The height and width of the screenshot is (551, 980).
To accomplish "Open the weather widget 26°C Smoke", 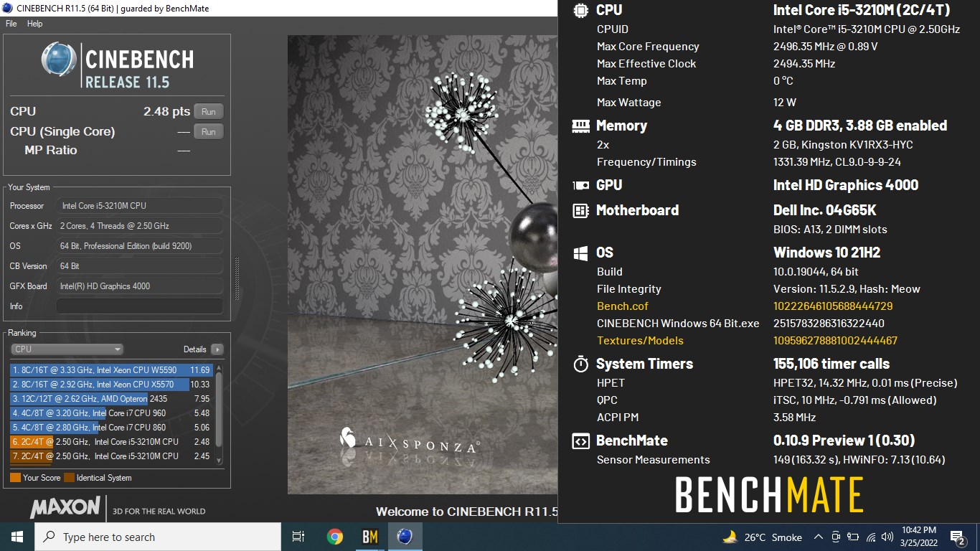I will 762,537.
